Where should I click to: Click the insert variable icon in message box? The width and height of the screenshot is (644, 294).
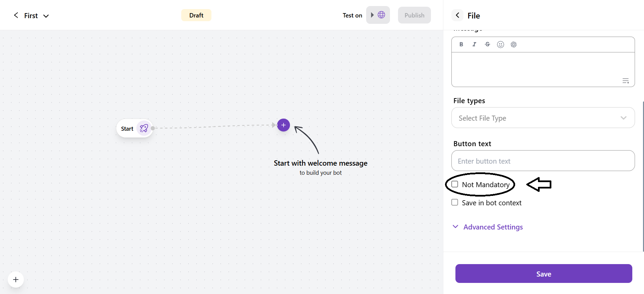[x=626, y=81]
